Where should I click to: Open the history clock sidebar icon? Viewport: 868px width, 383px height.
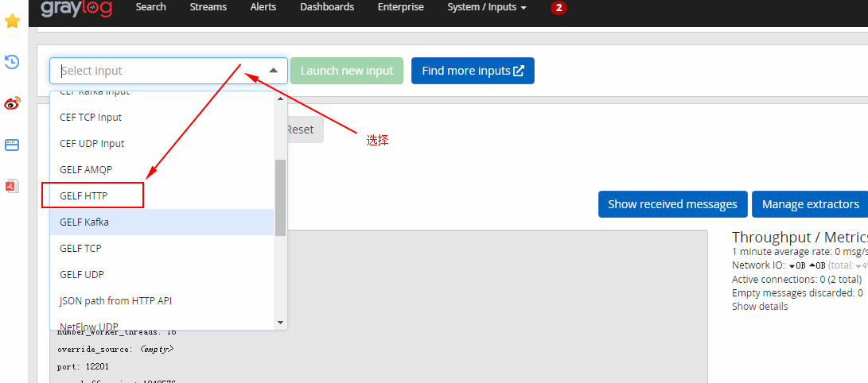click(12, 61)
